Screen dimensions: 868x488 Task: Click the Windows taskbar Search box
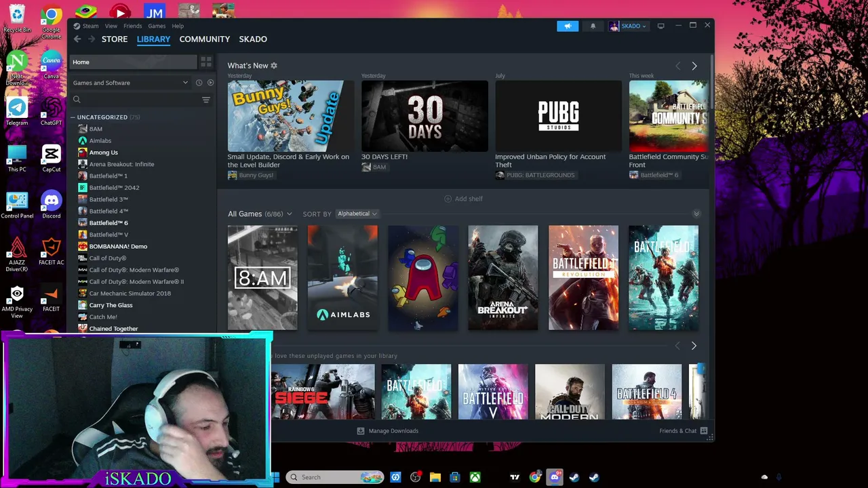(x=336, y=477)
